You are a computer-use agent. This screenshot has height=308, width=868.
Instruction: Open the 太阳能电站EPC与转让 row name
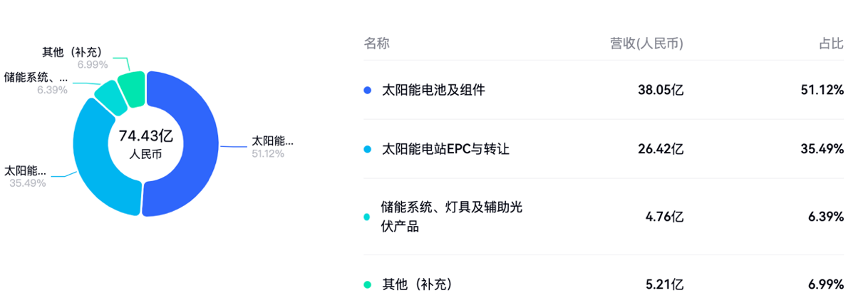[x=446, y=150]
